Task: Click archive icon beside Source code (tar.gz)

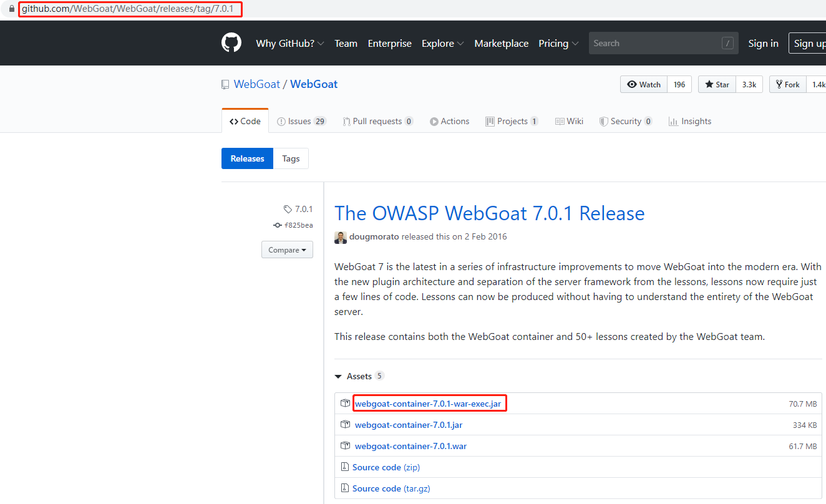Action: point(345,488)
